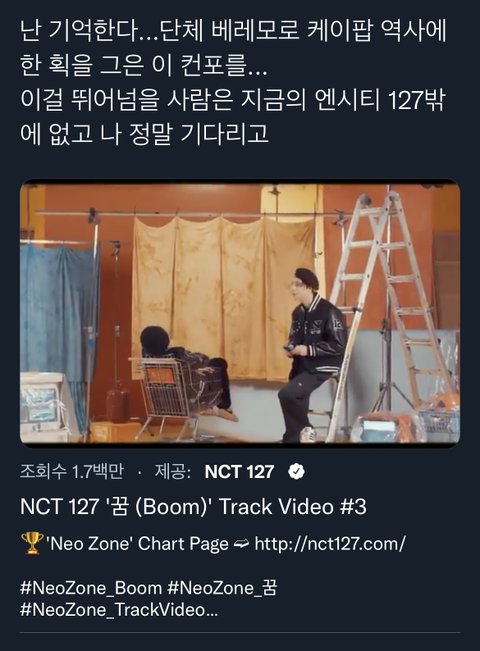Click the beret-wearing person on the ladder
The width and height of the screenshot is (480, 651).
pos(311,355)
